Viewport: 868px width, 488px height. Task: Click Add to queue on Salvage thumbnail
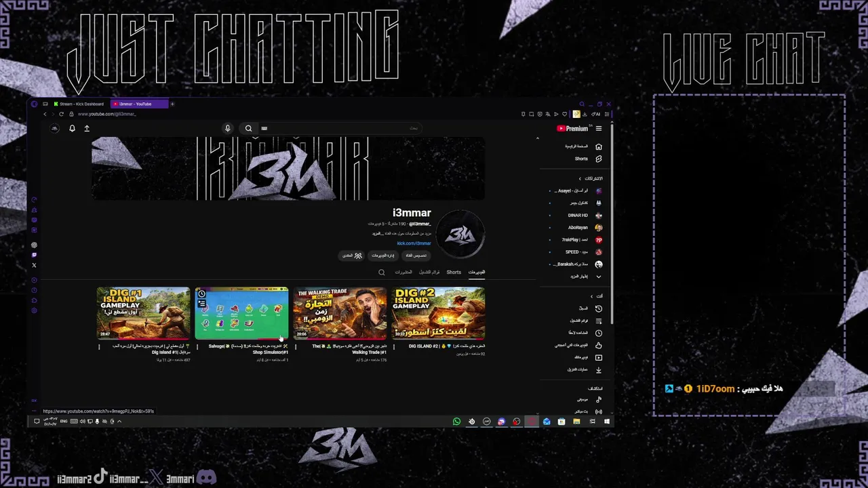tap(201, 304)
